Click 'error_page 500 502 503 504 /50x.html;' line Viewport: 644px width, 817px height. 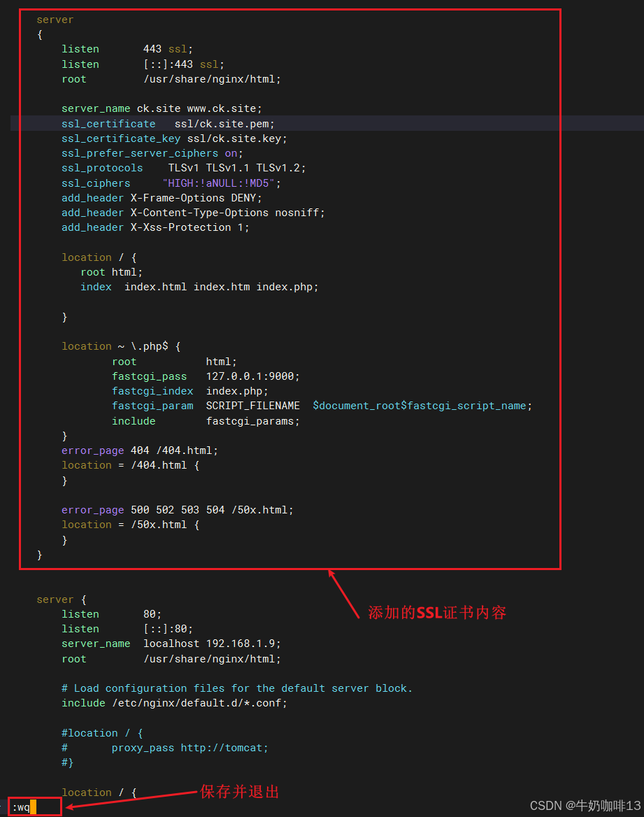click(177, 510)
